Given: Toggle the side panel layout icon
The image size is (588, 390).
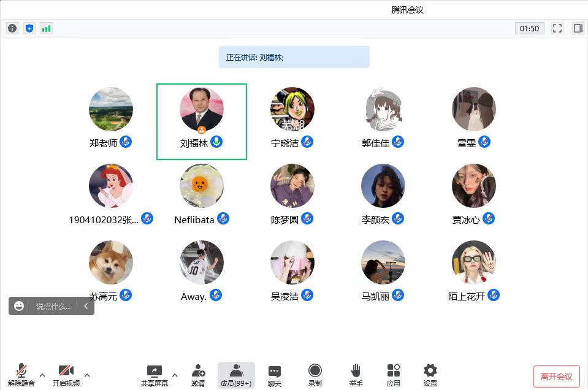Looking at the screenshot, I should tap(578, 28).
